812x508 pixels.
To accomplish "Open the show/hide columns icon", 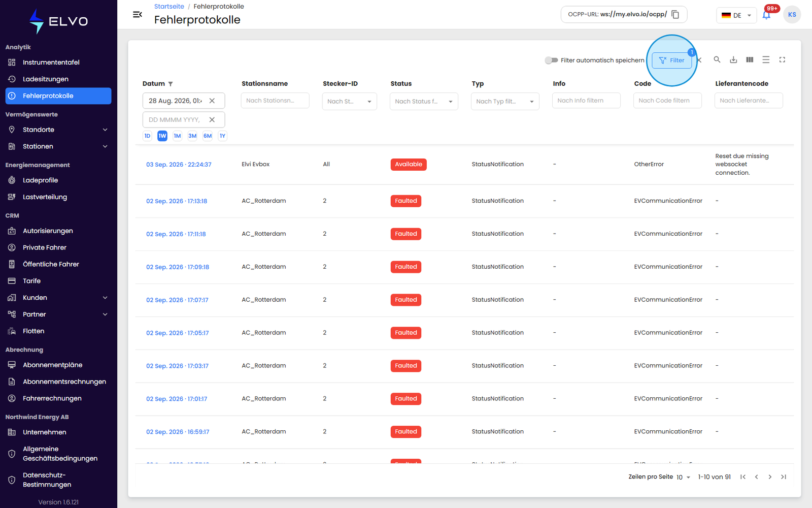I will [x=750, y=60].
